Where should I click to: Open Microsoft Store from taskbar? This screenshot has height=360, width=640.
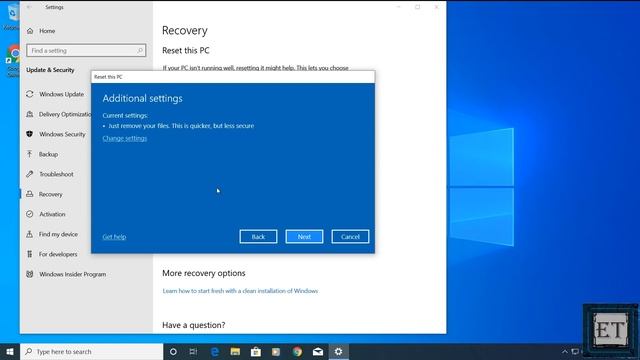256,352
